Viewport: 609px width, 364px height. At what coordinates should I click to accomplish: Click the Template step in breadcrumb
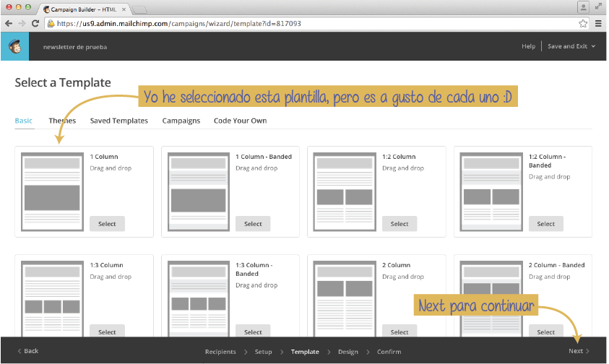click(305, 352)
